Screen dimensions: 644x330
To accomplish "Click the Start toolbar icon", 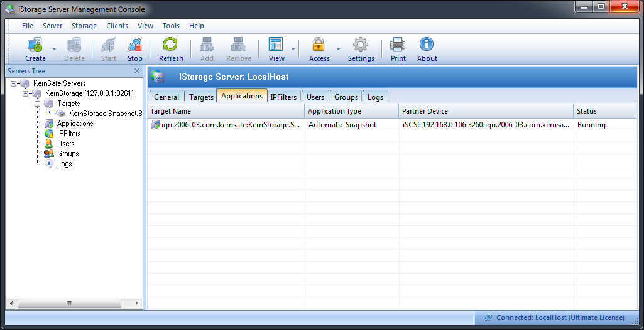I will click(x=109, y=45).
